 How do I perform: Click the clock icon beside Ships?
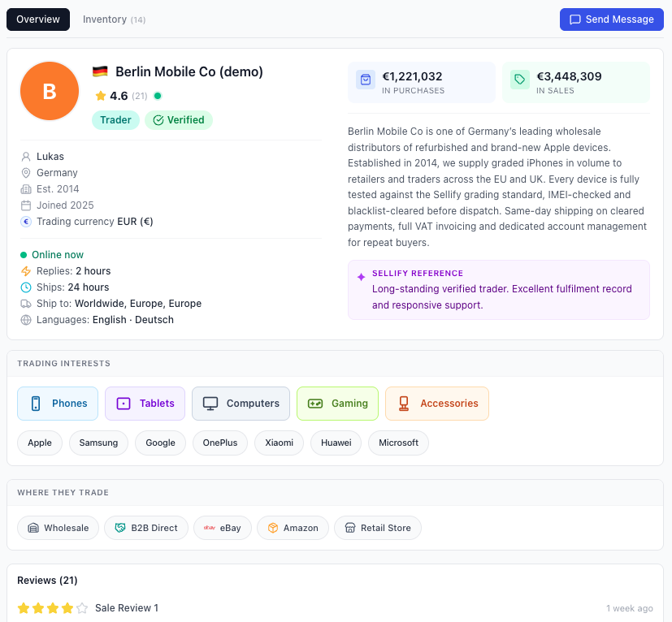point(26,287)
